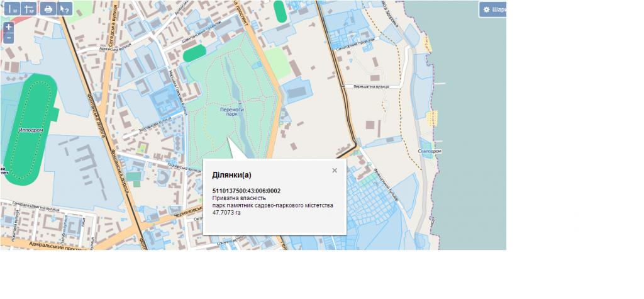Click cadastral number 5110137500:43:006:0002
644x299 pixels.
[247, 191]
